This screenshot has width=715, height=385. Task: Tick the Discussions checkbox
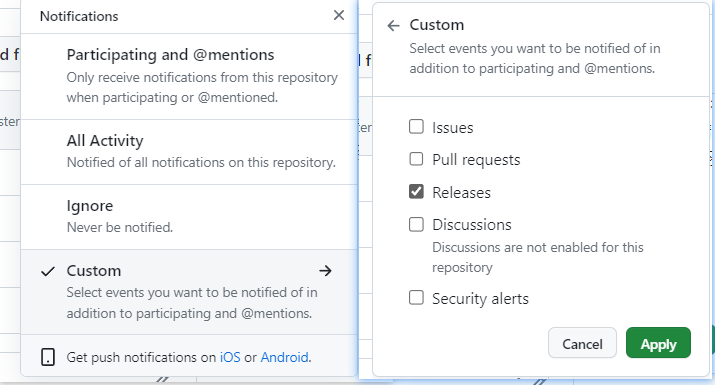[x=416, y=224]
